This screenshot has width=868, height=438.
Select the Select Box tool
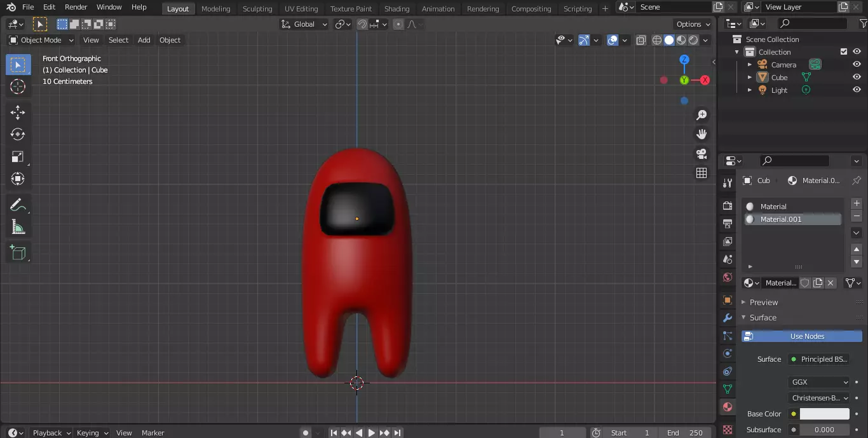click(18, 64)
